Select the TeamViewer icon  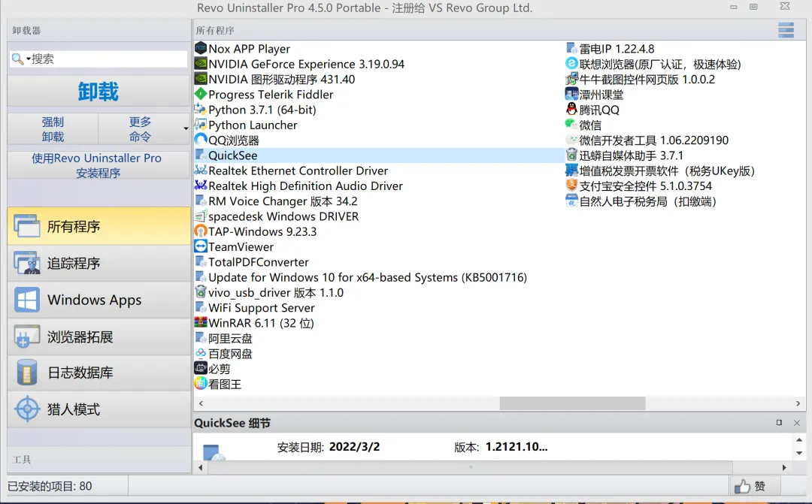[x=201, y=246]
